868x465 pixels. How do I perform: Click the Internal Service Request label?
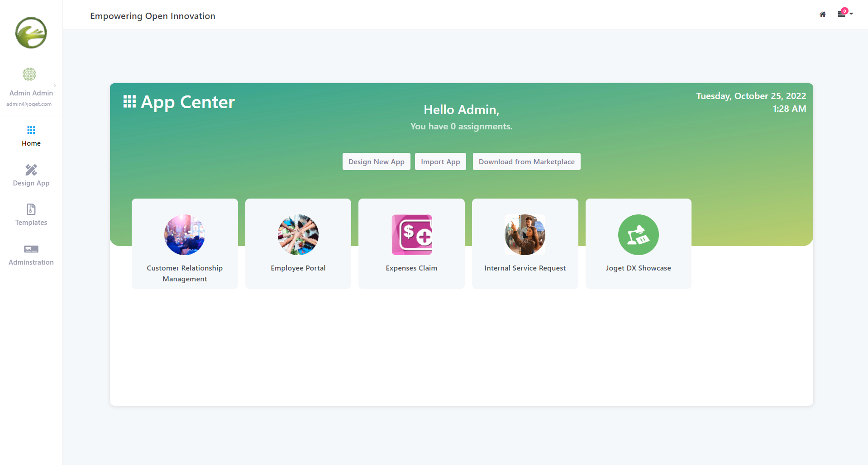point(525,268)
